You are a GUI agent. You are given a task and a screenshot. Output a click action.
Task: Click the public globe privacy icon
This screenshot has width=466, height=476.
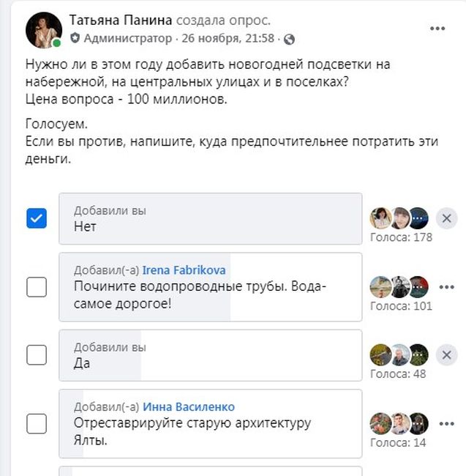coord(289,39)
